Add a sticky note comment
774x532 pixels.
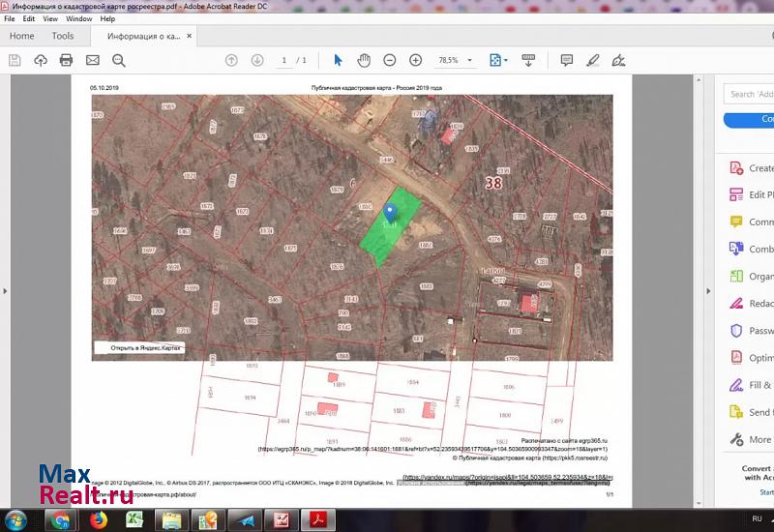point(567,60)
